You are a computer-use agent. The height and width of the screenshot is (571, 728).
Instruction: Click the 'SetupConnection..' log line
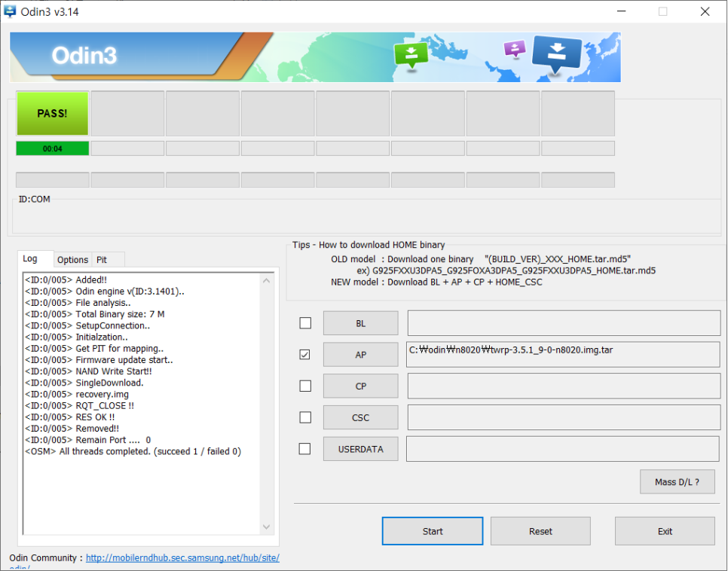87,325
